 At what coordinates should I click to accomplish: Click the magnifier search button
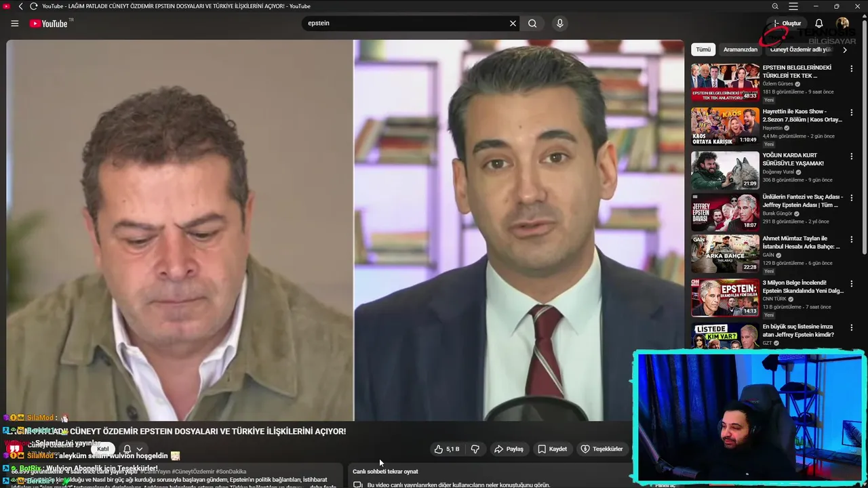pyautogui.click(x=532, y=23)
